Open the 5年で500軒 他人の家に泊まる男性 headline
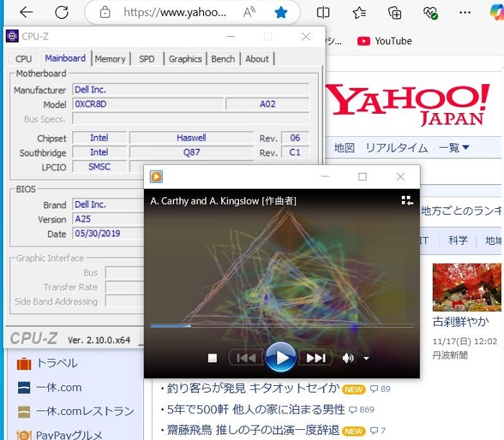The width and height of the screenshot is (504, 440). (x=256, y=410)
